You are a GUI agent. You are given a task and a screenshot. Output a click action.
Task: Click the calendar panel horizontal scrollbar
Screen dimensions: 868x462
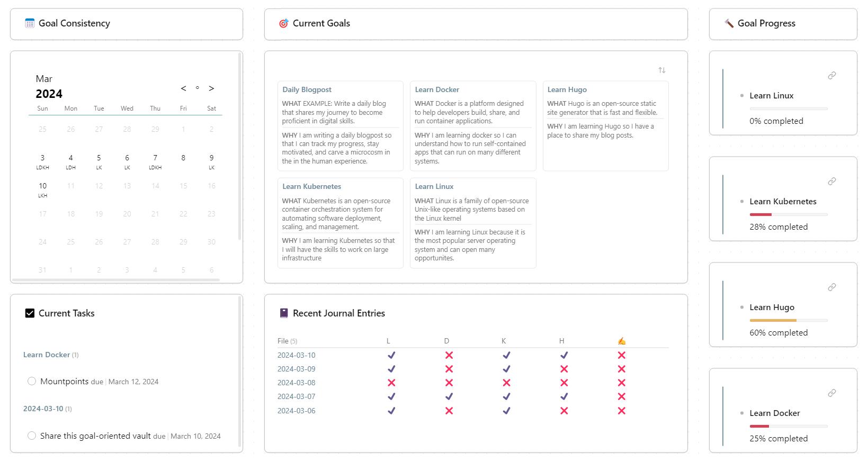(x=115, y=279)
